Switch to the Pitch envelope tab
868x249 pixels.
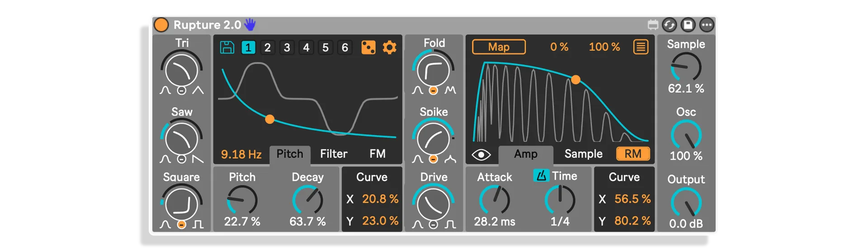click(x=290, y=155)
